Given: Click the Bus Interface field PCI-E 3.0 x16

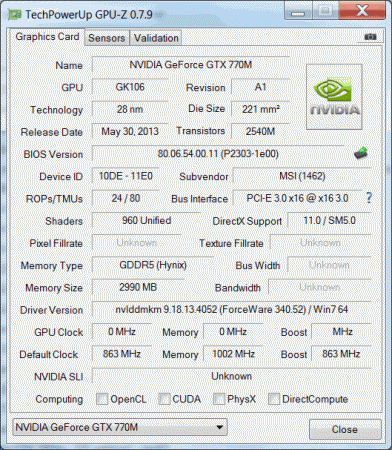Looking at the screenshot, I should tap(297, 198).
